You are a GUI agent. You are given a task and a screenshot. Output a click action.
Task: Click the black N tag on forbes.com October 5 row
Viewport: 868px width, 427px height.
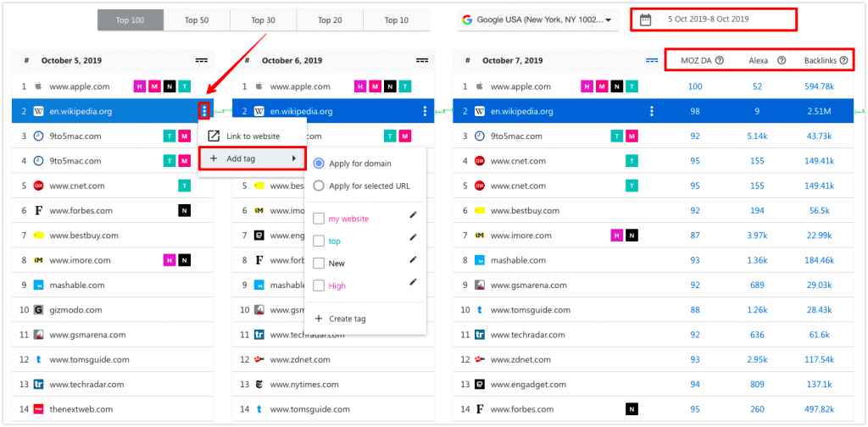[184, 210]
